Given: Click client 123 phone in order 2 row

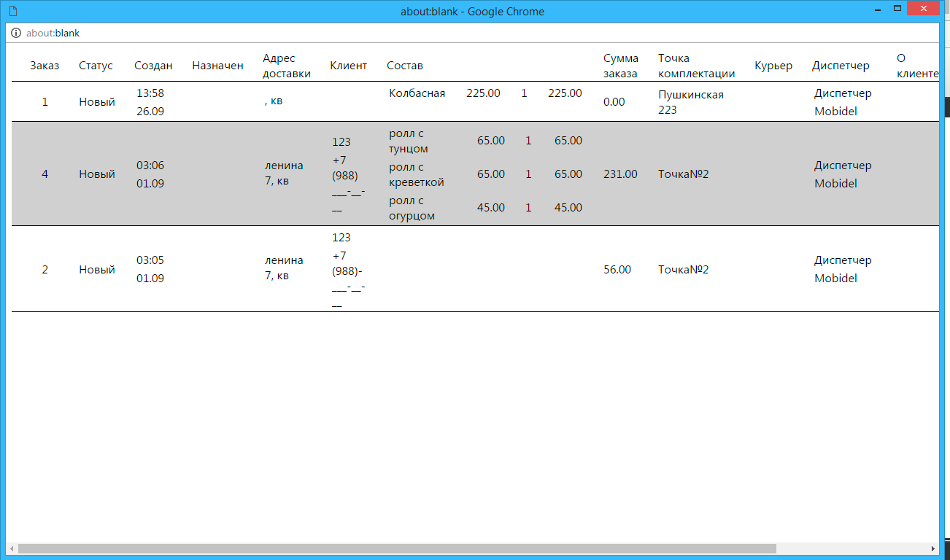Looking at the screenshot, I should 349,271.
